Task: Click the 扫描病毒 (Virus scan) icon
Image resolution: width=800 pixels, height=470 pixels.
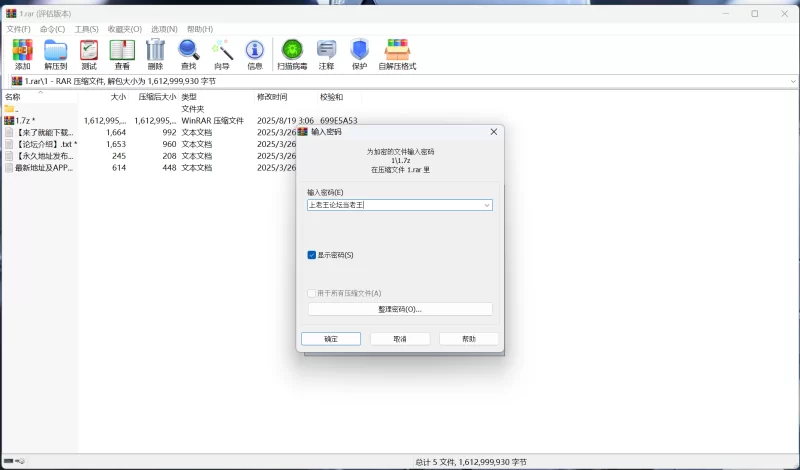Action: [x=292, y=50]
